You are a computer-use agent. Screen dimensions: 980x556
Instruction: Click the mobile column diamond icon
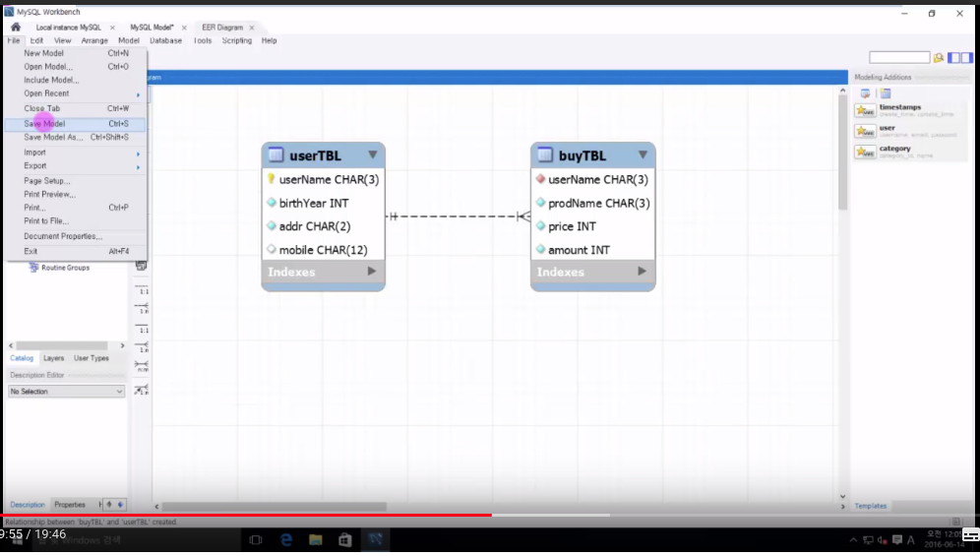(x=272, y=249)
